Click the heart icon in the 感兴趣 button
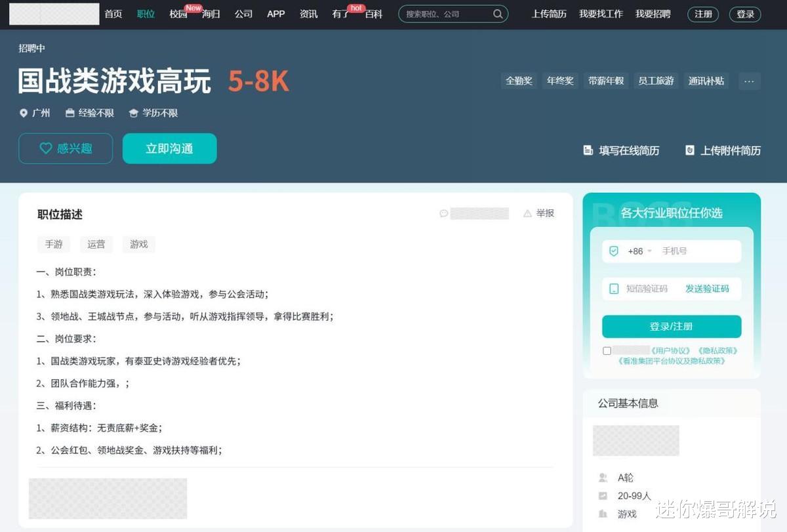787x532 pixels. pyautogui.click(x=45, y=148)
